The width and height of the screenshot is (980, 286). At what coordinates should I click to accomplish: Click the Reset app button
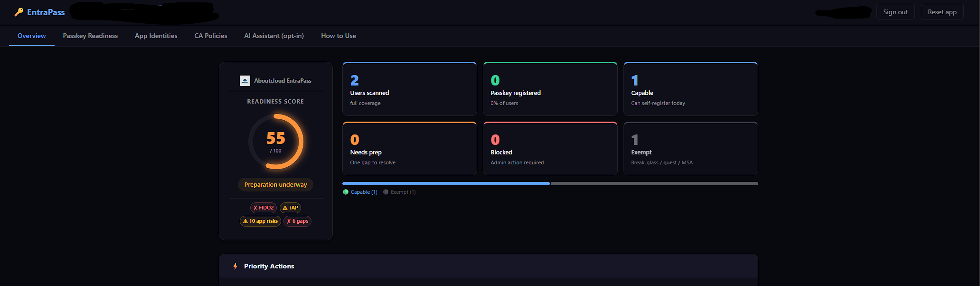pyautogui.click(x=942, y=12)
